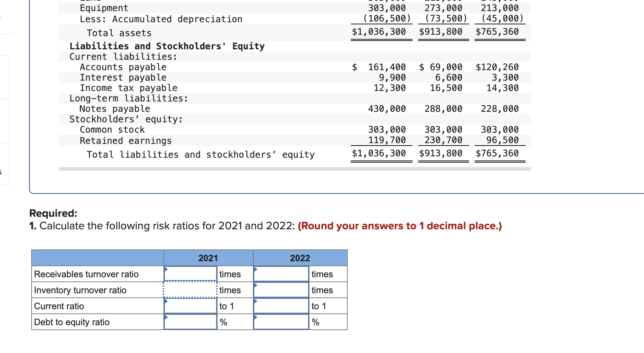
Task: Click the 'Required:' heading
Action: (x=53, y=213)
